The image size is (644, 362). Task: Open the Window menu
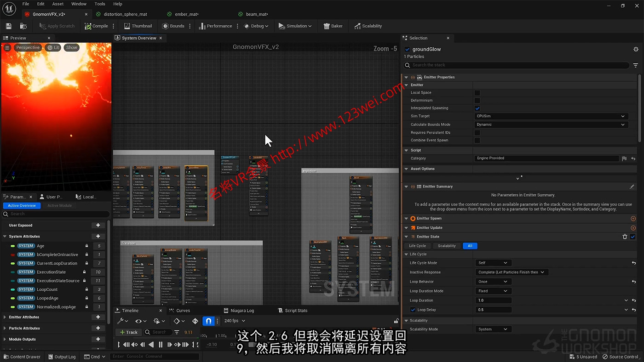click(x=79, y=4)
